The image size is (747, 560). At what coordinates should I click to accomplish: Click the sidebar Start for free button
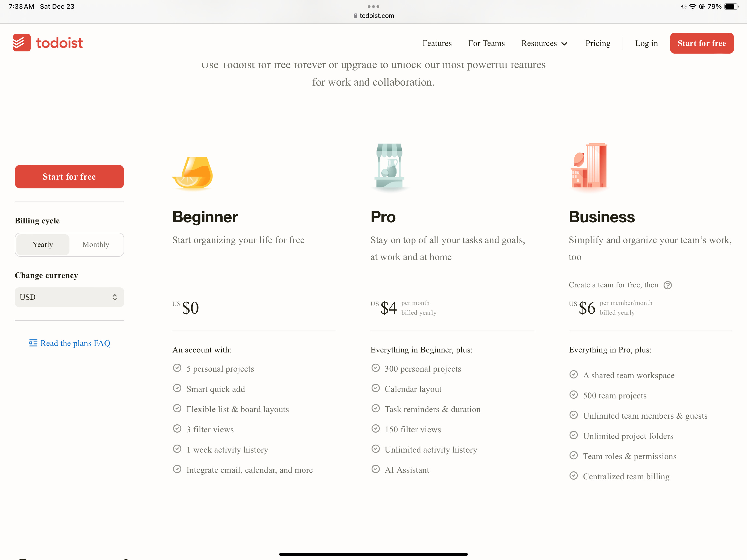click(x=69, y=177)
